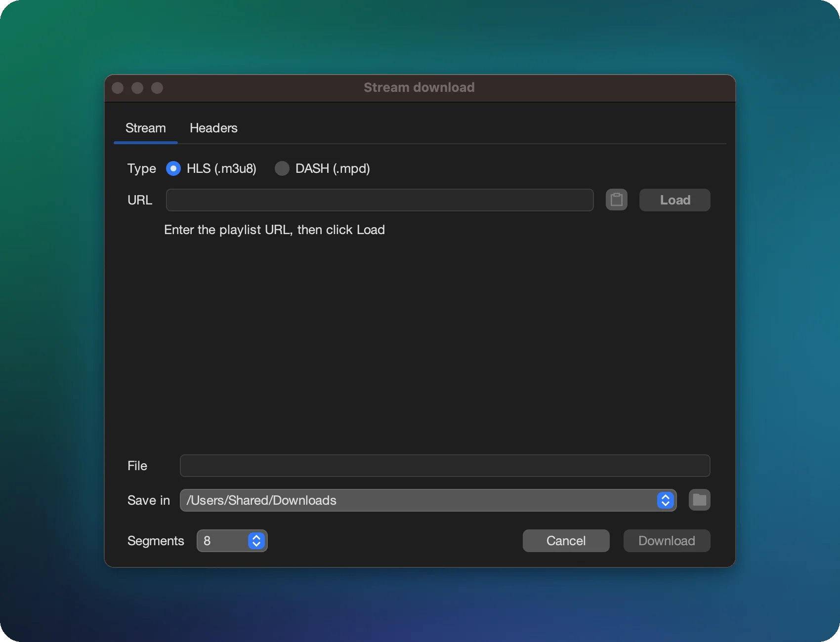Switch to the Stream tab
The width and height of the screenshot is (840, 642).
pyautogui.click(x=146, y=128)
